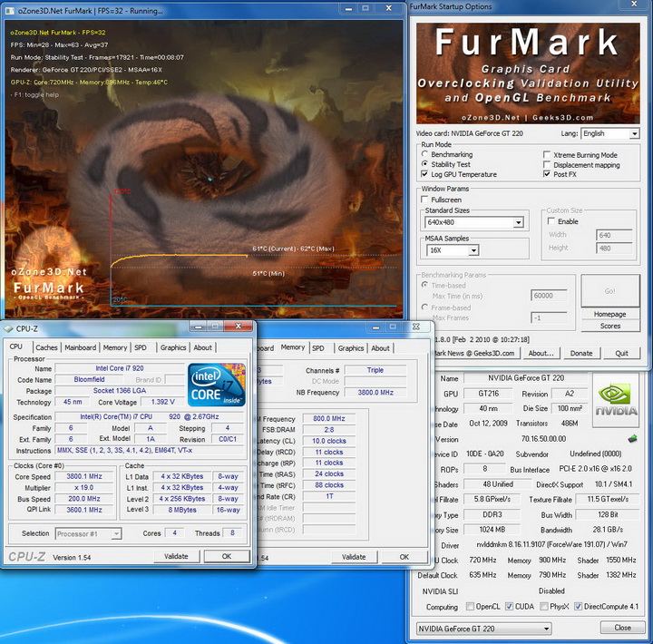Click the Homepage button
653x644 pixels.
pyautogui.click(x=610, y=314)
